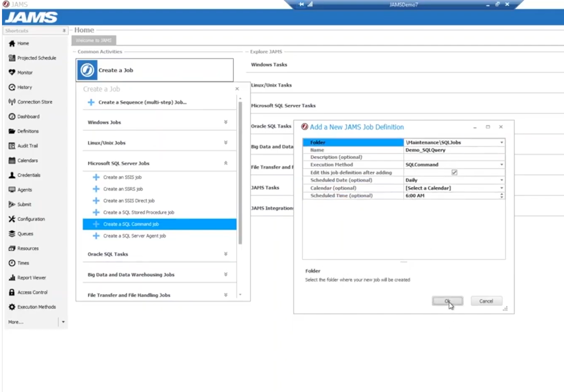
Task: Open the Execution Method dropdown
Action: tap(501, 164)
